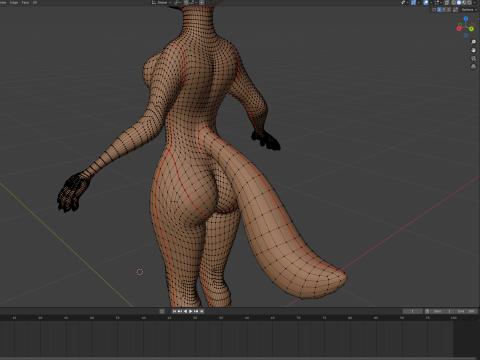The width and height of the screenshot is (480, 360).
Task: Toggle perspective/orthographic grid button
Action: coord(473,66)
